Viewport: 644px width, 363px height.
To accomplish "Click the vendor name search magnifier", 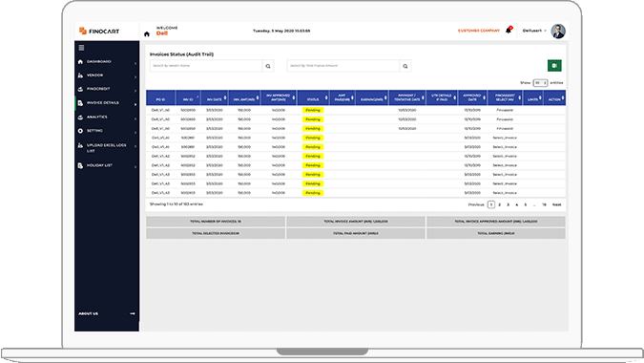I will click(x=268, y=66).
